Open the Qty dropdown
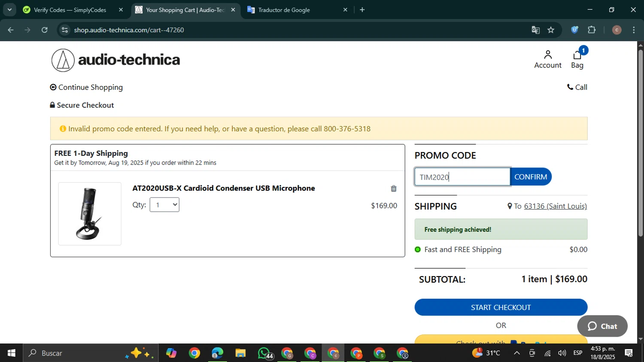The width and height of the screenshot is (644, 362). pos(164,205)
